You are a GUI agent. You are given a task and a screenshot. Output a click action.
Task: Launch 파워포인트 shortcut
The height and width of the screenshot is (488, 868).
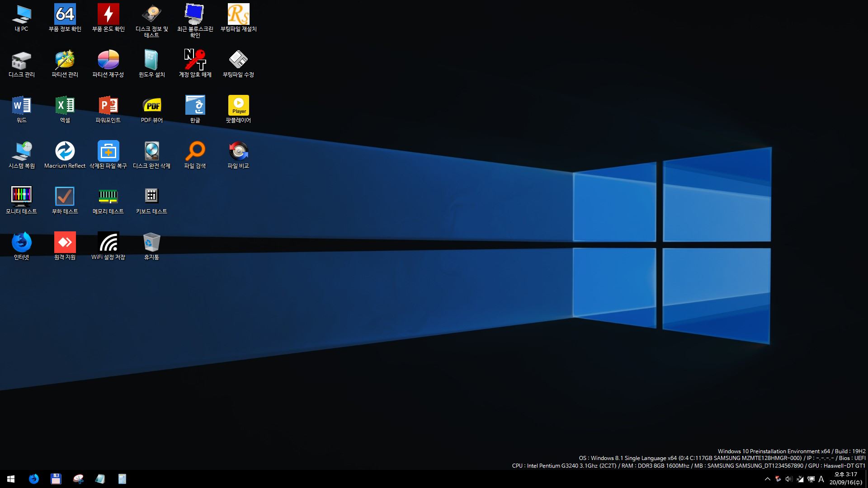pyautogui.click(x=108, y=109)
